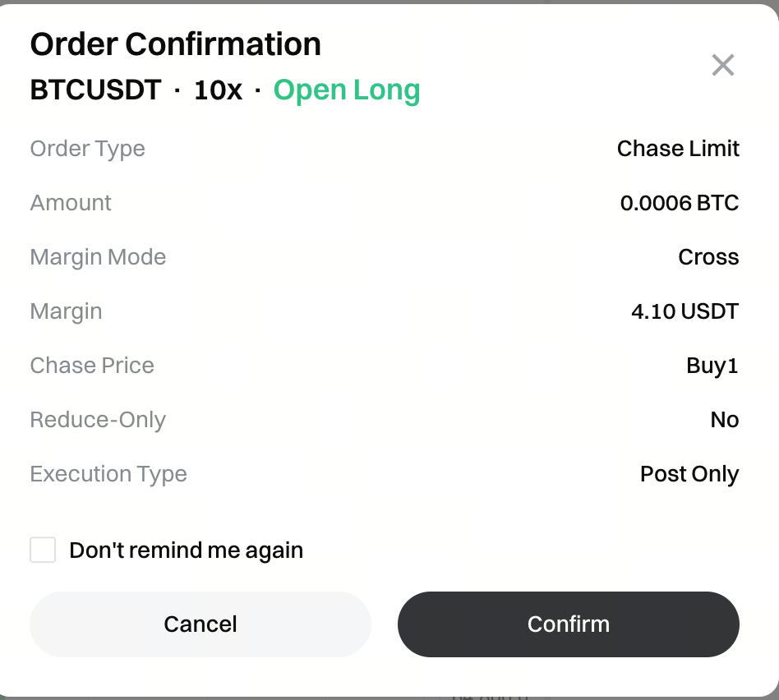The height and width of the screenshot is (700, 779).
Task: Click the 4.10 USDT margin value
Action: pos(685,311)
